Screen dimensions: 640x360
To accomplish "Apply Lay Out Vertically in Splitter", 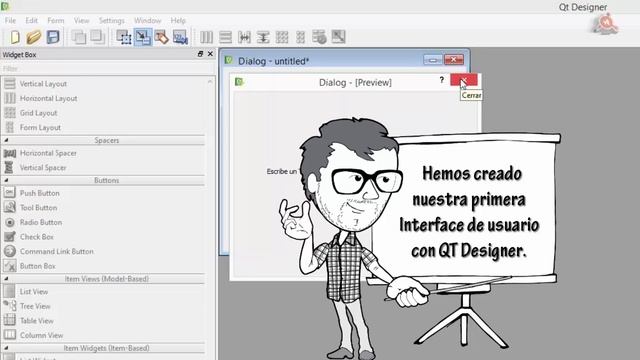I will coord(263,37).
